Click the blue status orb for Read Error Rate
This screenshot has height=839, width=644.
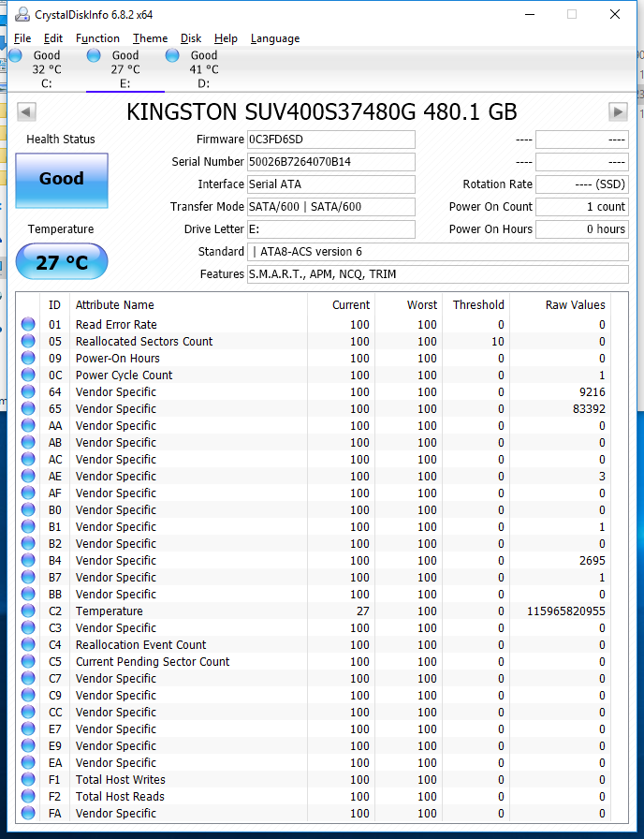[x=28, y=325]
